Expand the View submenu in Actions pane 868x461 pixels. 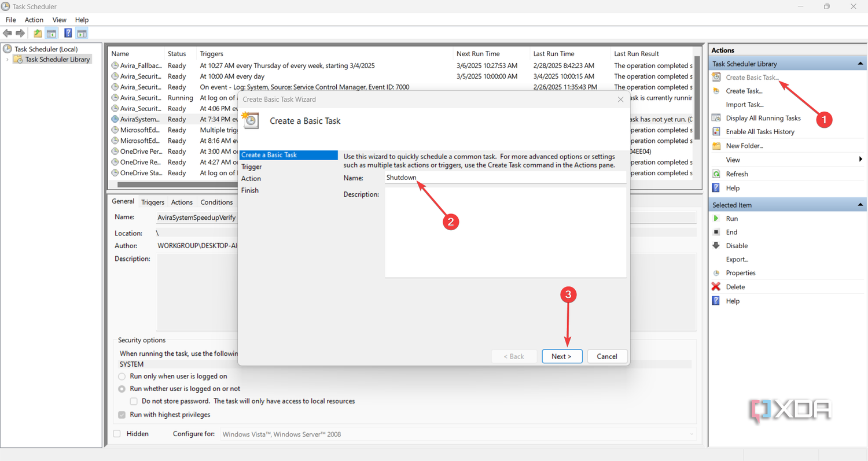point(860,160)
